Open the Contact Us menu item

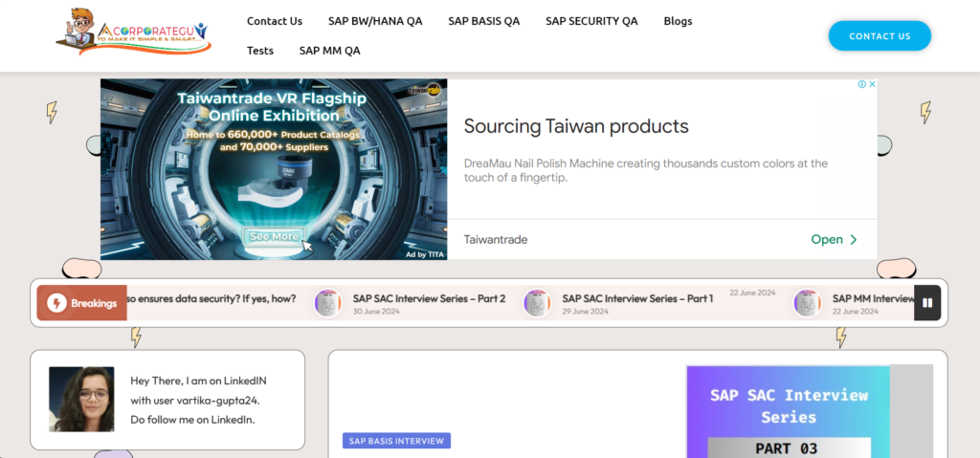[275, 21]
